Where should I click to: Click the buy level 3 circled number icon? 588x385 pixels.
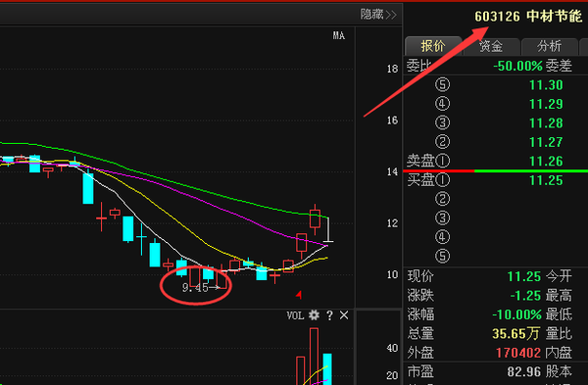(x=443, y=218)
